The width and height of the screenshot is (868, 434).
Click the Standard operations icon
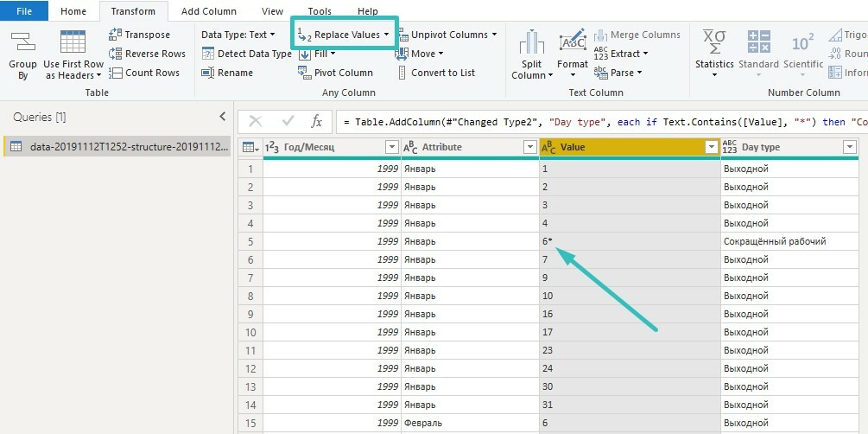(759, 41)
